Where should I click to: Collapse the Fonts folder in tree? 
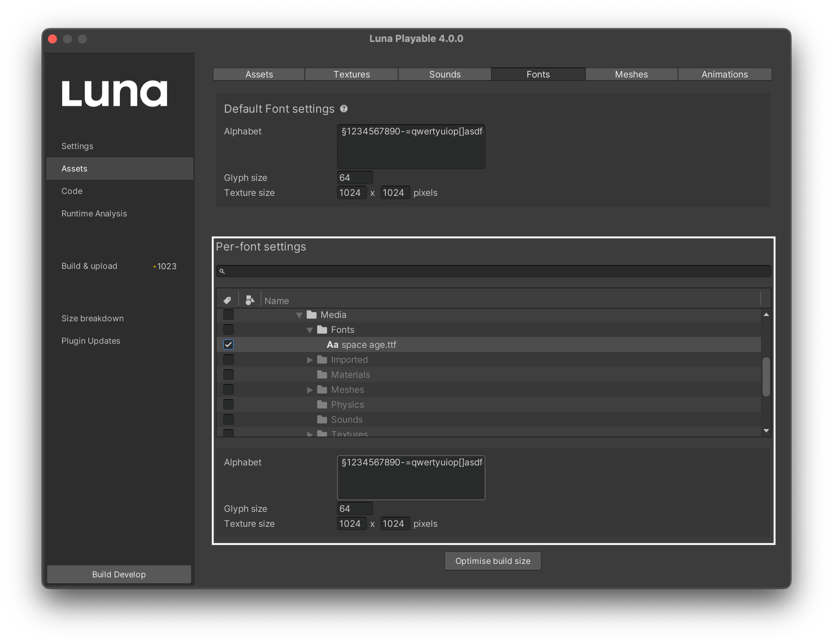pyautogui.click(x=310, y=330)
